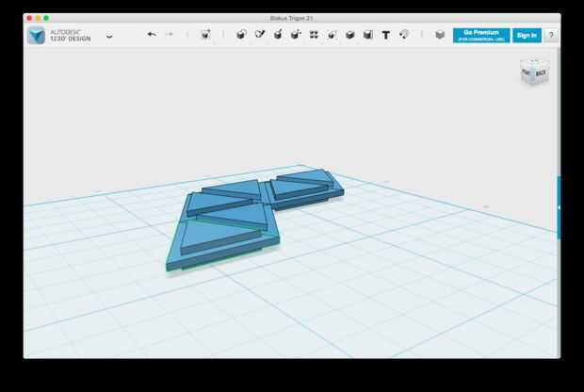This screenshot has width=584, height=392.
Task: Select the Measure tool
Action: point(368,35)
